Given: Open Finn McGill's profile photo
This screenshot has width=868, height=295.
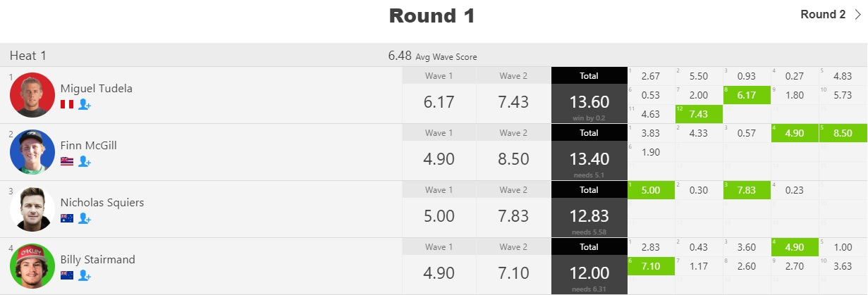Looking at the screenshot, I should [x=32, y=152].
